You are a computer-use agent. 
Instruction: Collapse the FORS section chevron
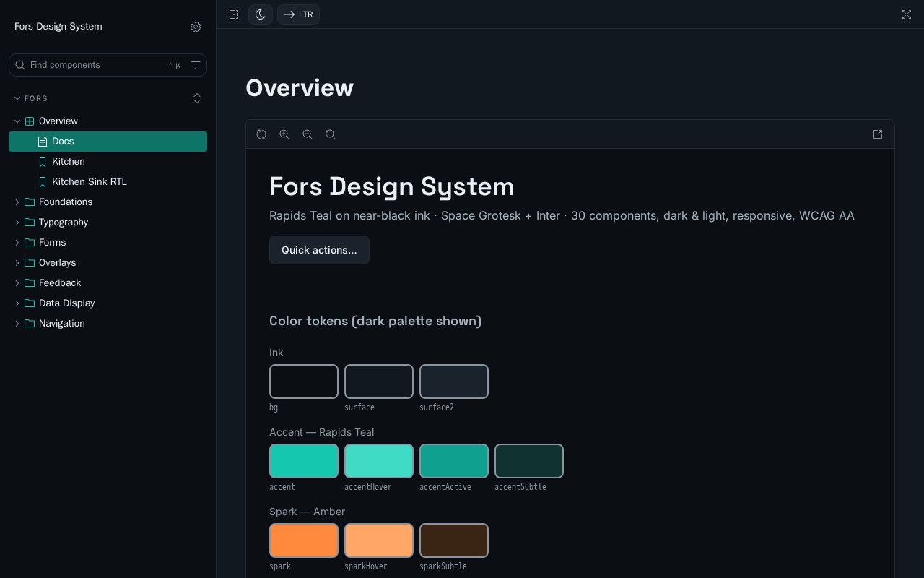pos(17,98)
